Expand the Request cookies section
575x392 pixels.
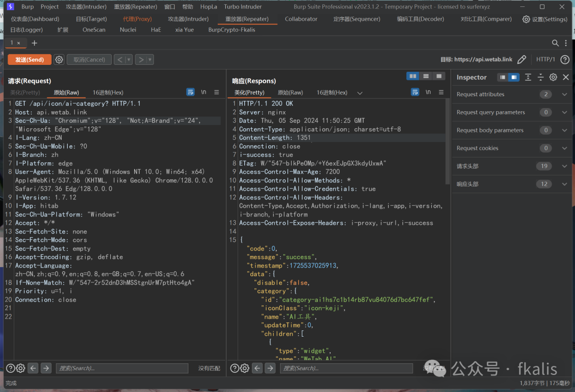click(564, 148)
